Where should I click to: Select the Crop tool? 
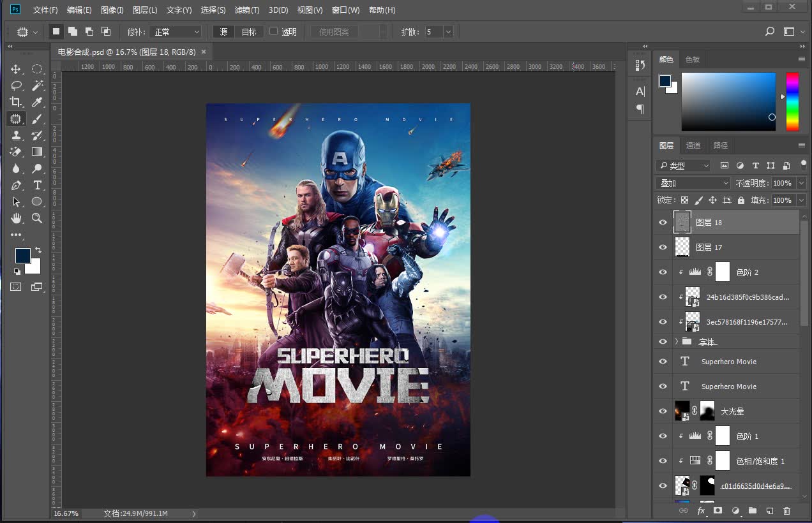[16, 102]
